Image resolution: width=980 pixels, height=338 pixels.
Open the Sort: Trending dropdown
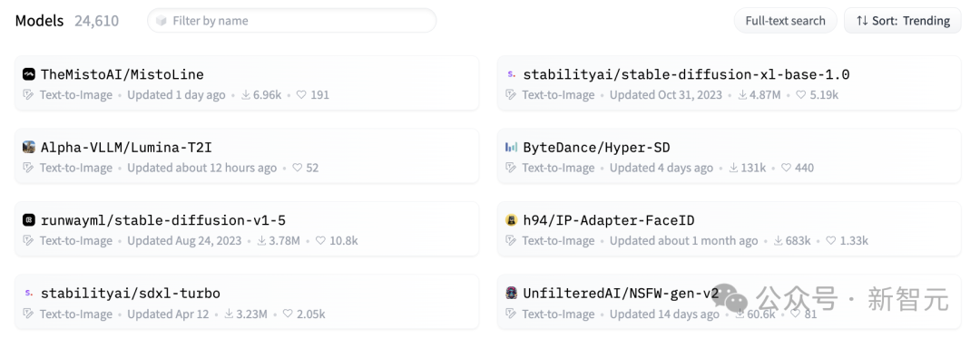(903, 21)
